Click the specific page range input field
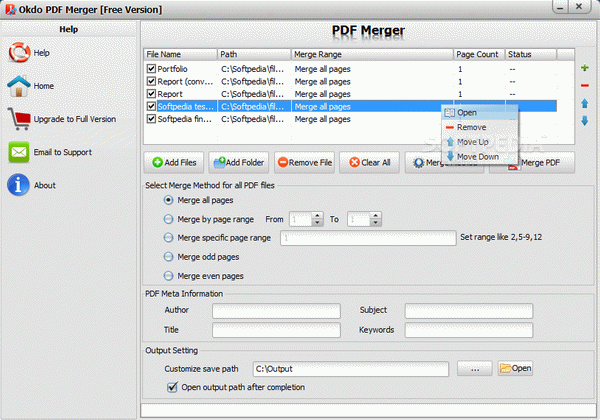Viewport: 600px width, 420px height. [x=368, y=238]
